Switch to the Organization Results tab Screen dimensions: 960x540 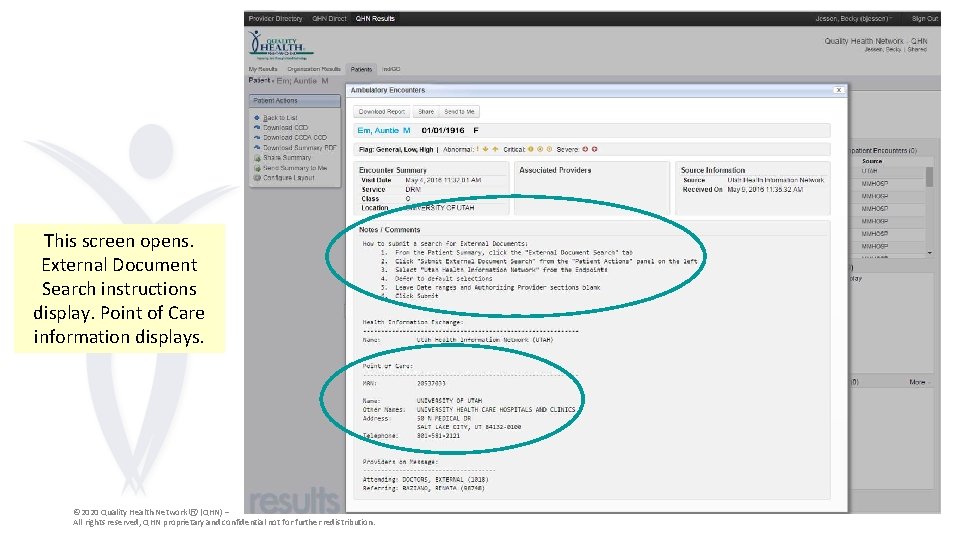coord(313,69)
